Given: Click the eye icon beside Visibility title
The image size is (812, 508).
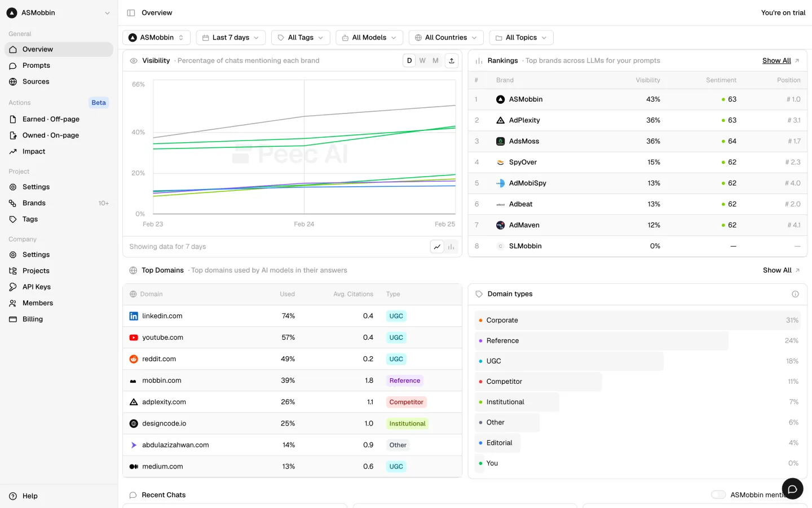Looking at the screenshot, I should [134, 61].
